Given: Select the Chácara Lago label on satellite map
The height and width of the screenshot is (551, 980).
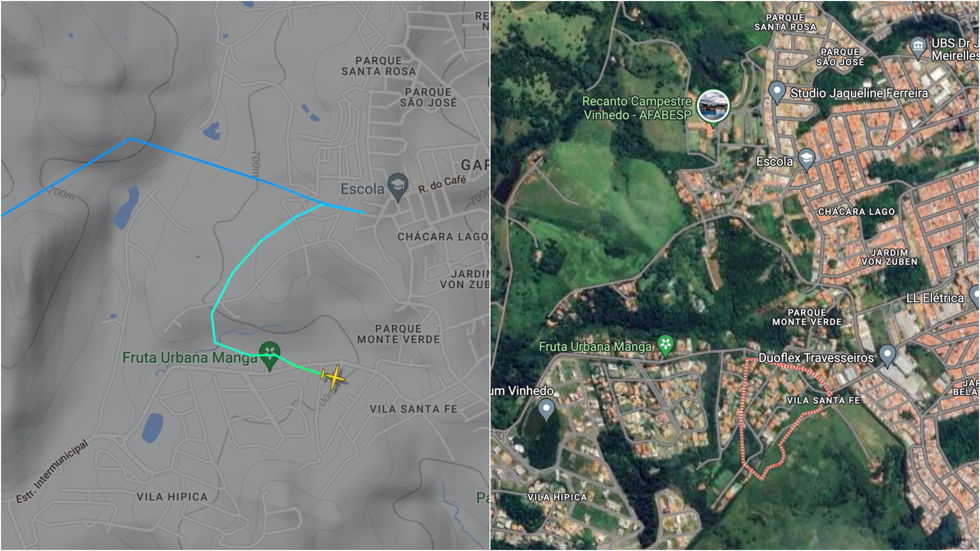Looking at the screenshot, I should 856,212.
